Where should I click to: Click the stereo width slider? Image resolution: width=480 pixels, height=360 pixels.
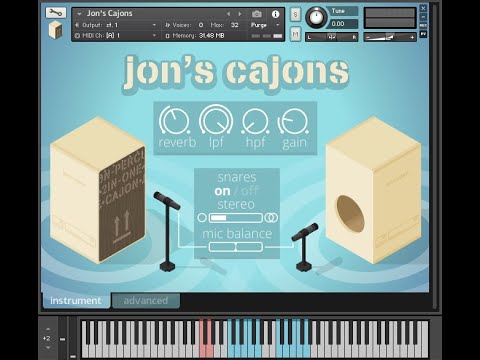pos(236,218)
